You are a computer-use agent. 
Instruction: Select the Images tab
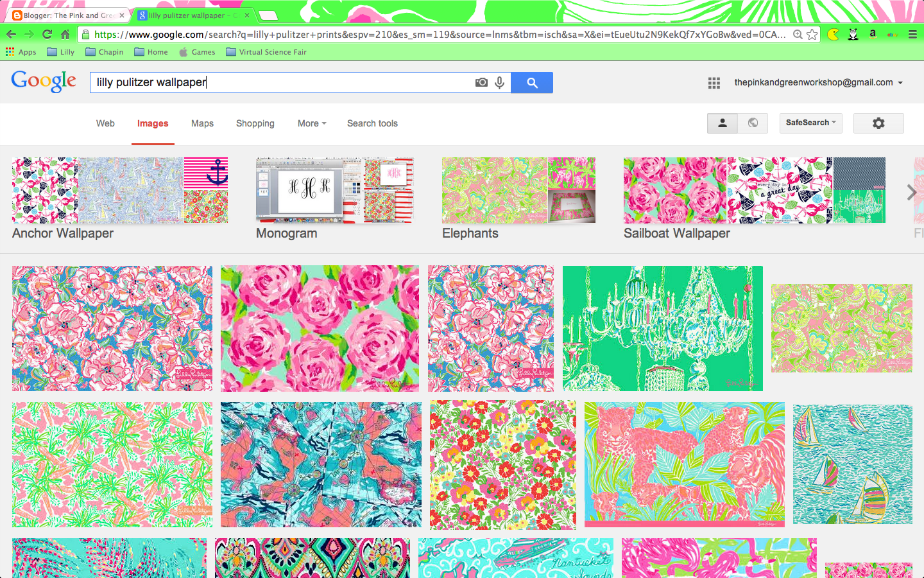[x=153, y=123]
